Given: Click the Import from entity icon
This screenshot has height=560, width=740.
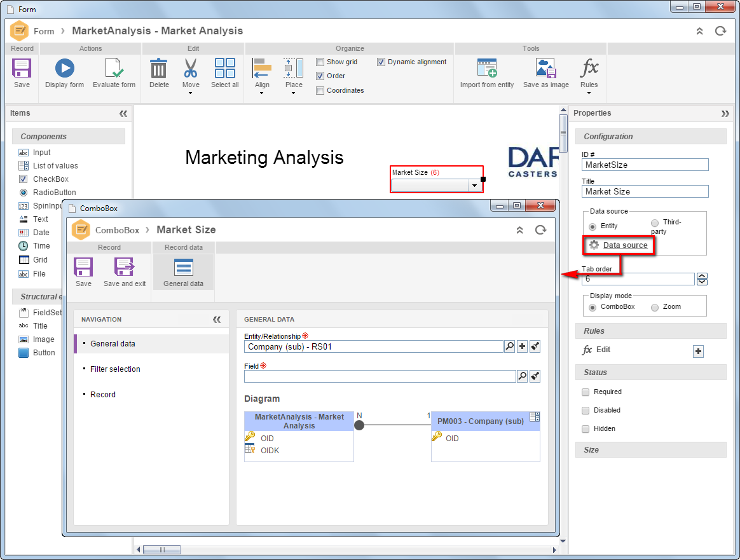Looking at the screenshot, I should coord(487,68).
